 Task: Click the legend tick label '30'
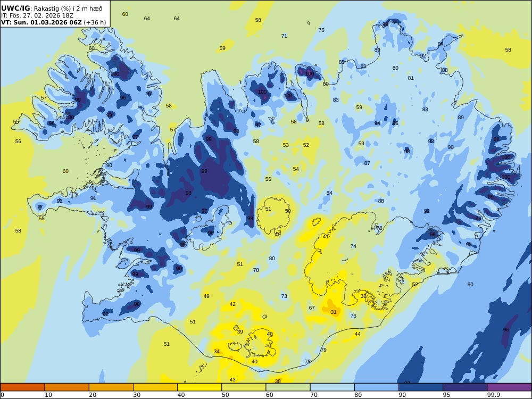click(137, 395)
